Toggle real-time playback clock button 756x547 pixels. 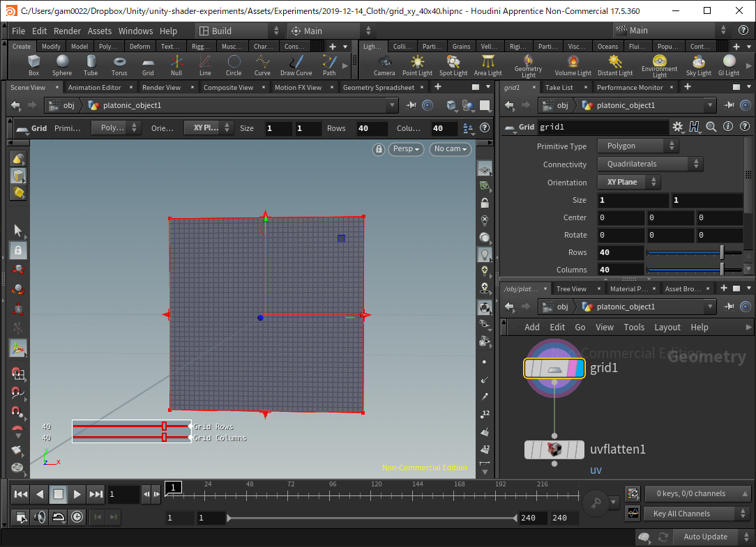coord(76,517)
